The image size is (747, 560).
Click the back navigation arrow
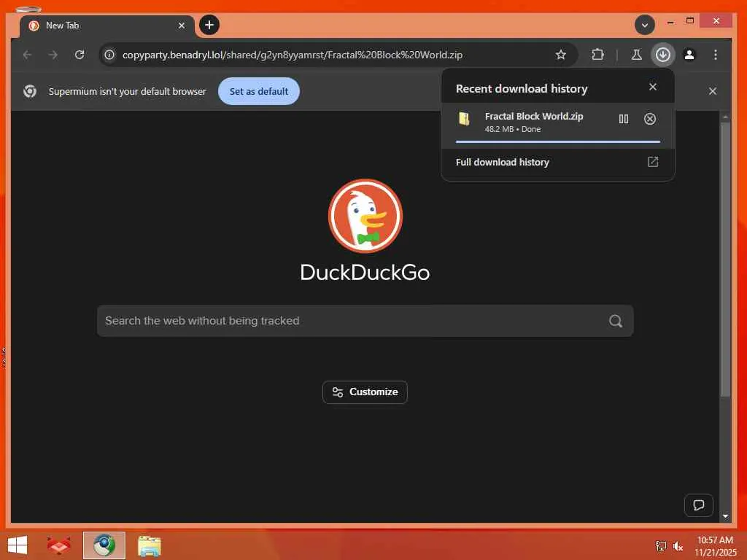(x=27, y=55)
